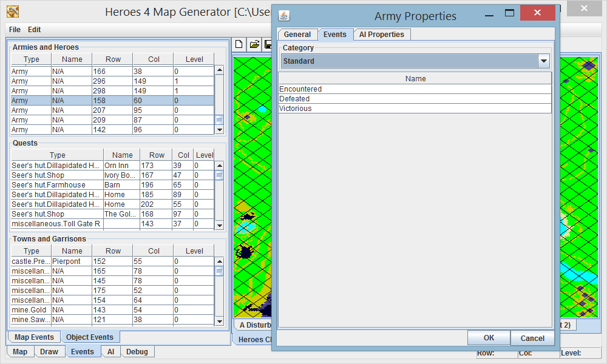The image size is (607, 364).
Task: Click the Level header in Armies and Heroes
Action: click(x=194, y=59)
